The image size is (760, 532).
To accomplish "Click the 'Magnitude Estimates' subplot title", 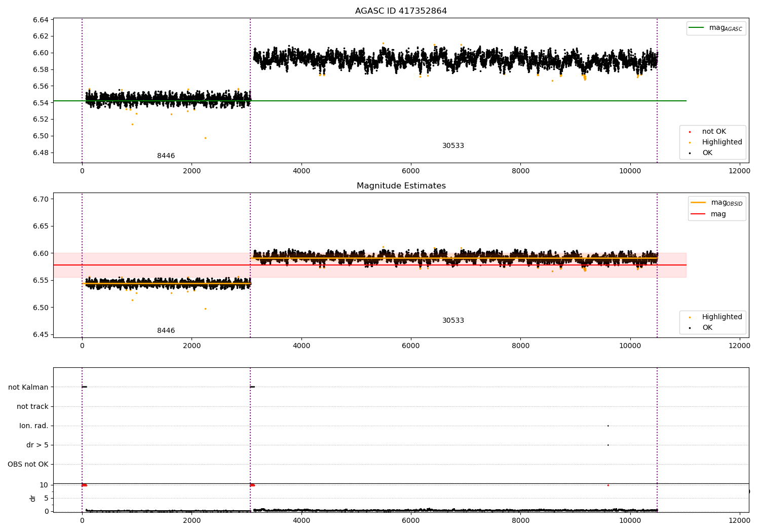I will click(x=401, y=186).
